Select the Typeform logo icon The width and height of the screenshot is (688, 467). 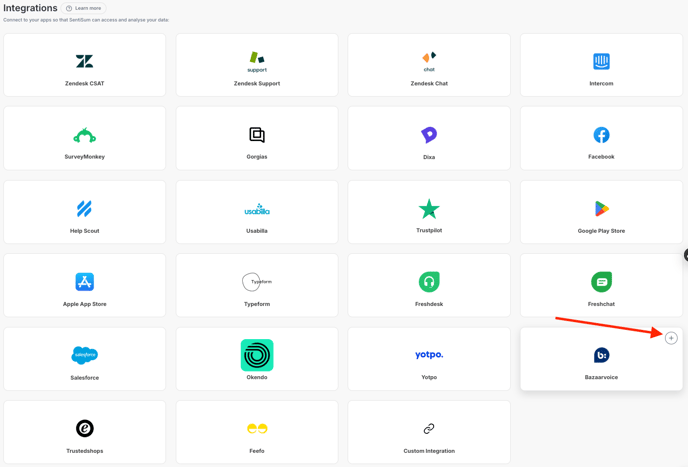257,282
